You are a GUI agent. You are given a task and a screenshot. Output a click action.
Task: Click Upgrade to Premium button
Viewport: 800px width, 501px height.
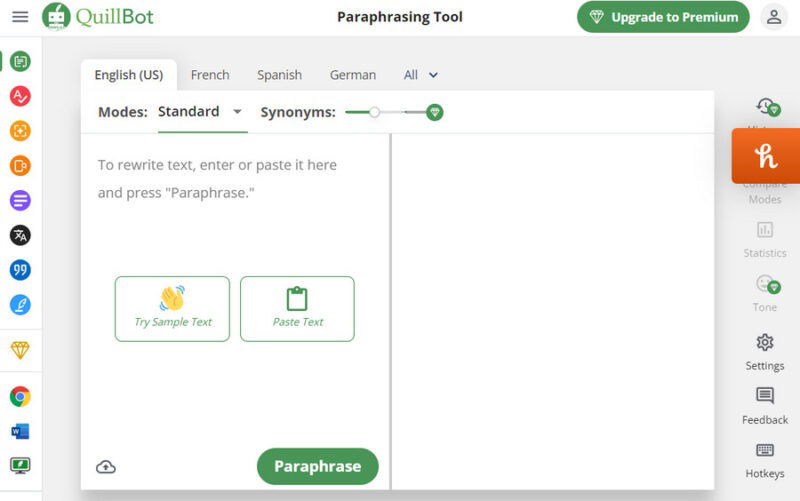pyautogui.click(x=663, y=17)
